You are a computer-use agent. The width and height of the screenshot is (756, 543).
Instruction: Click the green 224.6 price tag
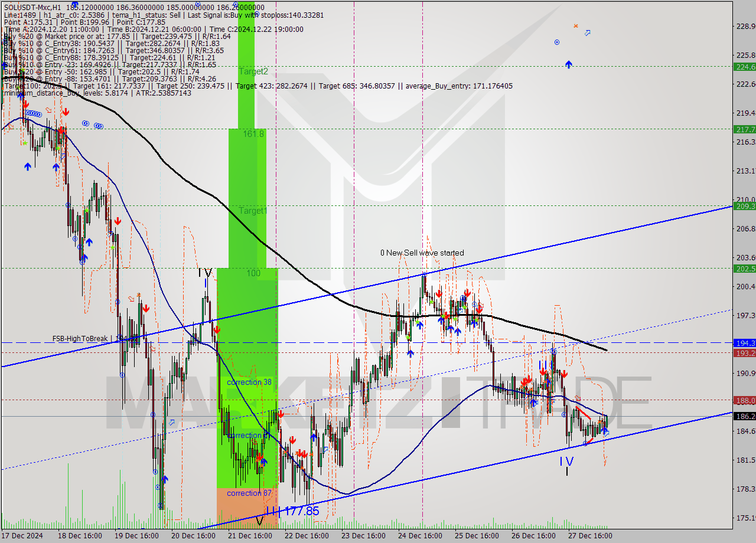[x=744, y=67]
